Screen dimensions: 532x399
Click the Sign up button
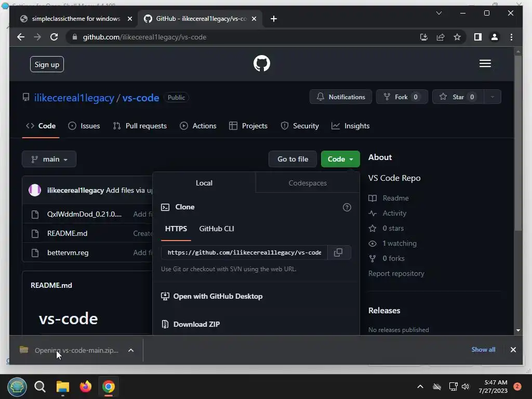click(47, 64)
